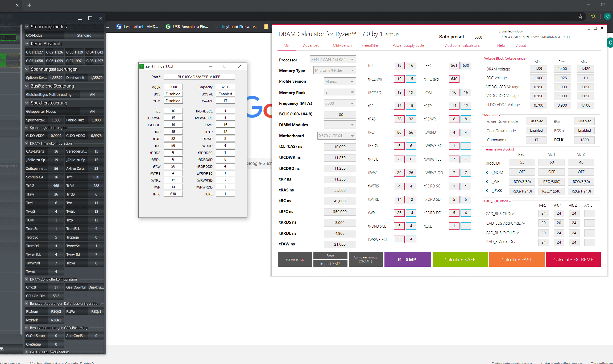This screenshot has width=613, height=364.
Task: Open the Memory Type dropdown
Action: pos(335,70)
